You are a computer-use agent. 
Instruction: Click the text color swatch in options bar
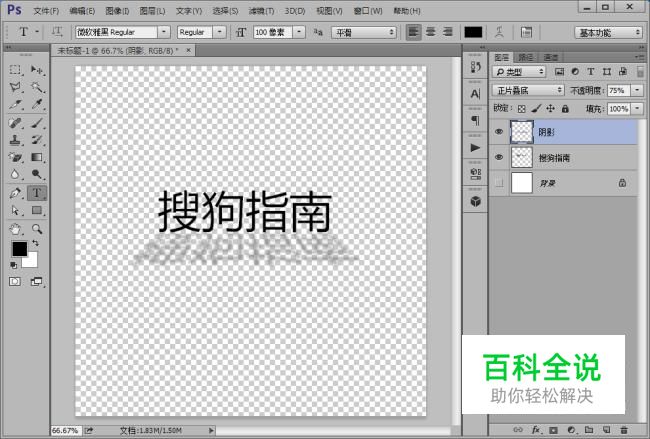pos(473,32)
